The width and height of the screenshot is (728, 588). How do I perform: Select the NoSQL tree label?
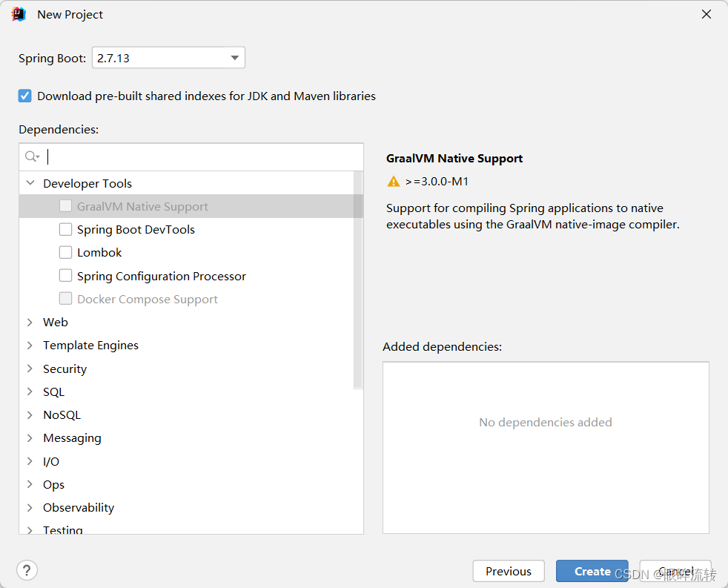tap(62, 415)
